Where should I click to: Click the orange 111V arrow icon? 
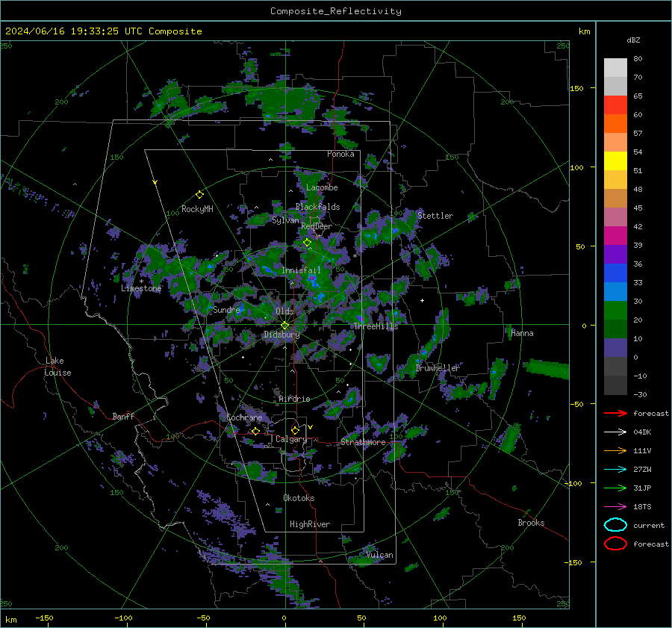(615, 450)
